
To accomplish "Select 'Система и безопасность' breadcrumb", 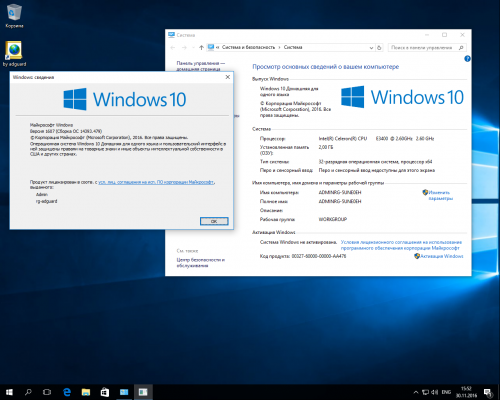I will point(248,47).
